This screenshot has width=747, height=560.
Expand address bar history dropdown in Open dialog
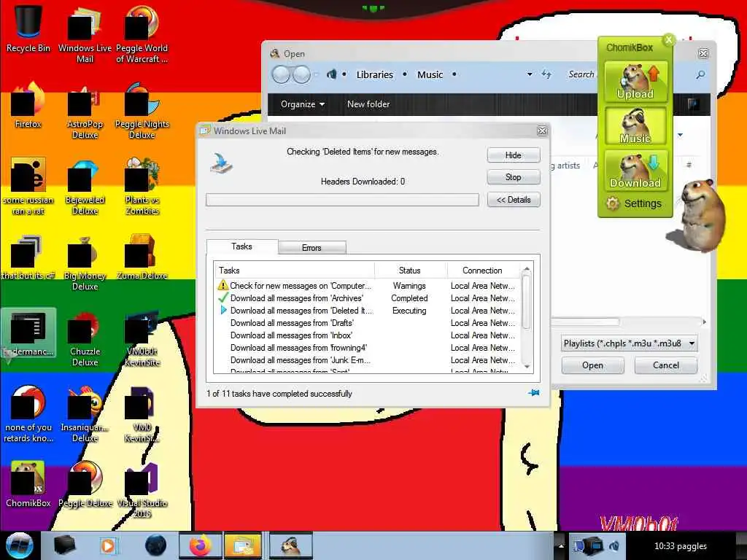(x=530, y=74)
